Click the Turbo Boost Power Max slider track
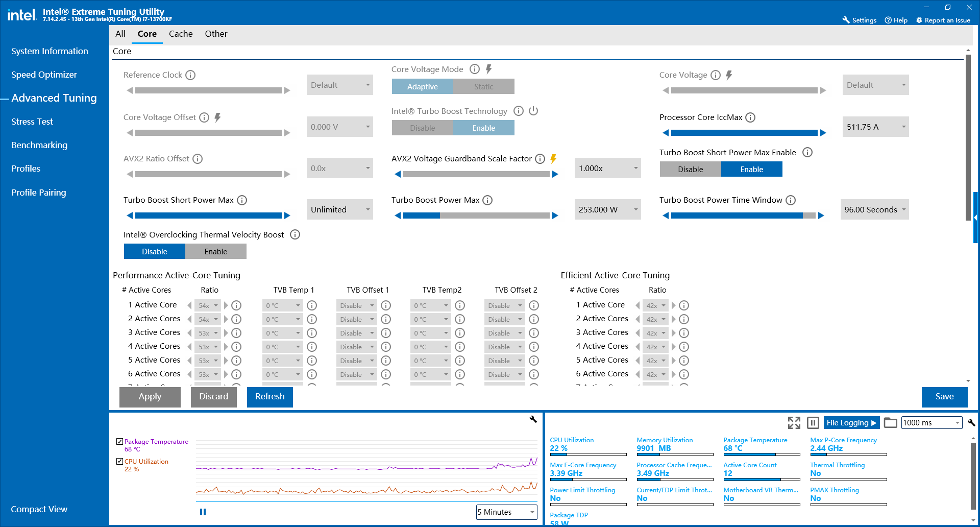This screenshot has height=527, width=980. point(476,215)
